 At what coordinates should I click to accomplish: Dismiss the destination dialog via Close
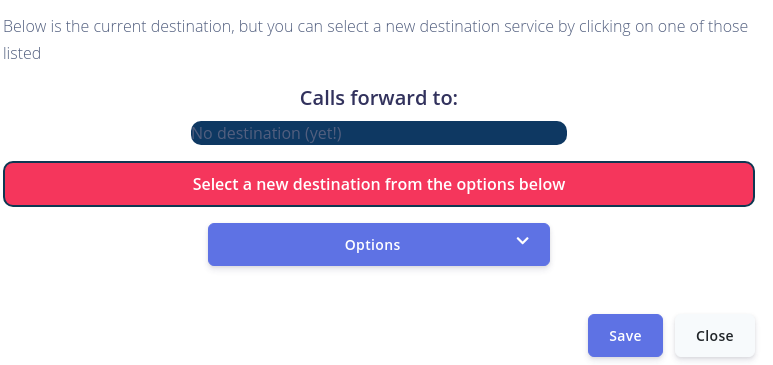(714, 335)
